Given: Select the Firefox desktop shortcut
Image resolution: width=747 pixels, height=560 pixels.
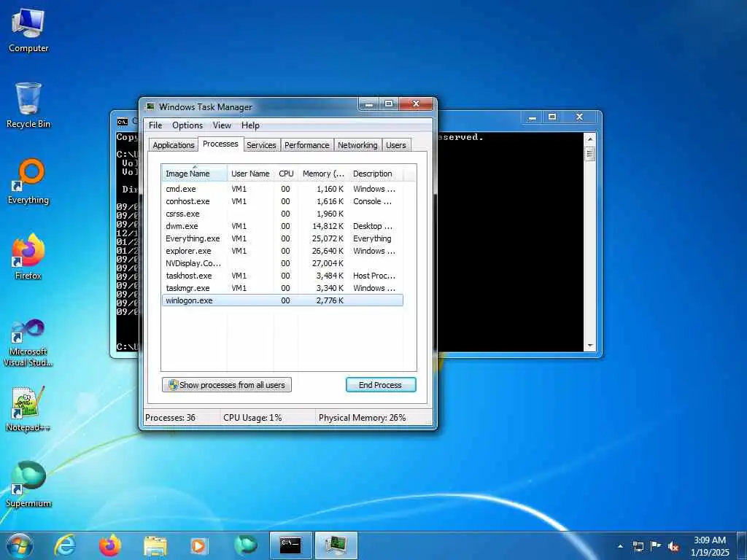Looking at the screenshot, I should 28,257.
